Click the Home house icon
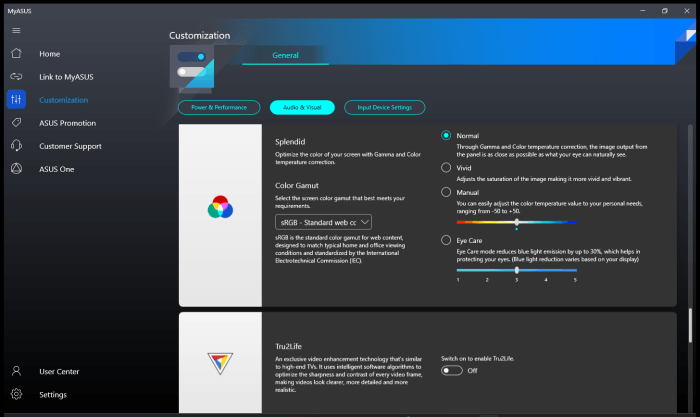Screen dimensions: 700x417 [17, 53]
